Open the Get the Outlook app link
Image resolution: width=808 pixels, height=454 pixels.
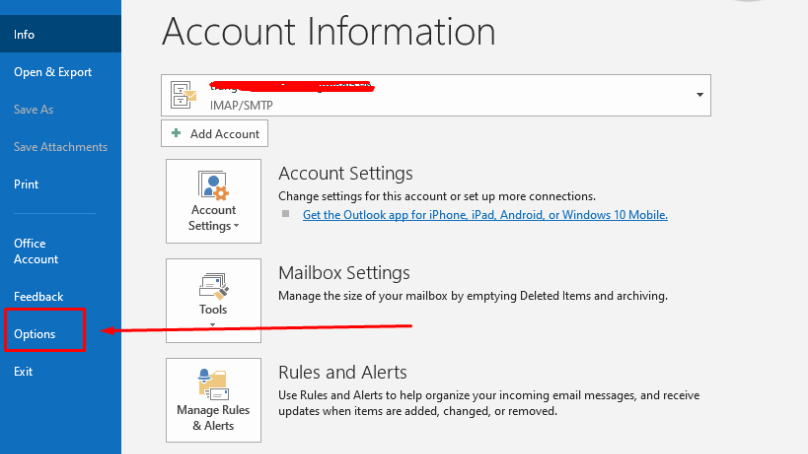pyautogui.click(x=485, y=214)
